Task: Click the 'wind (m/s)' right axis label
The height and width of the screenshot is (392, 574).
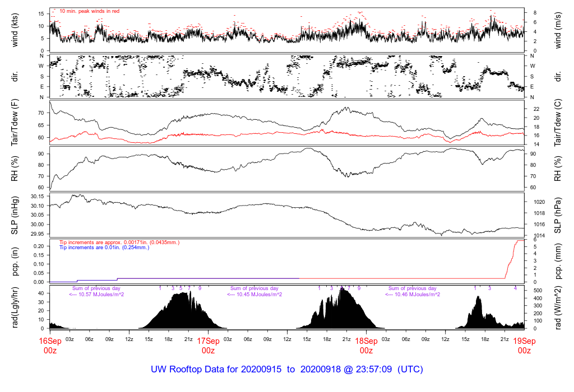Action: [559, 29]
